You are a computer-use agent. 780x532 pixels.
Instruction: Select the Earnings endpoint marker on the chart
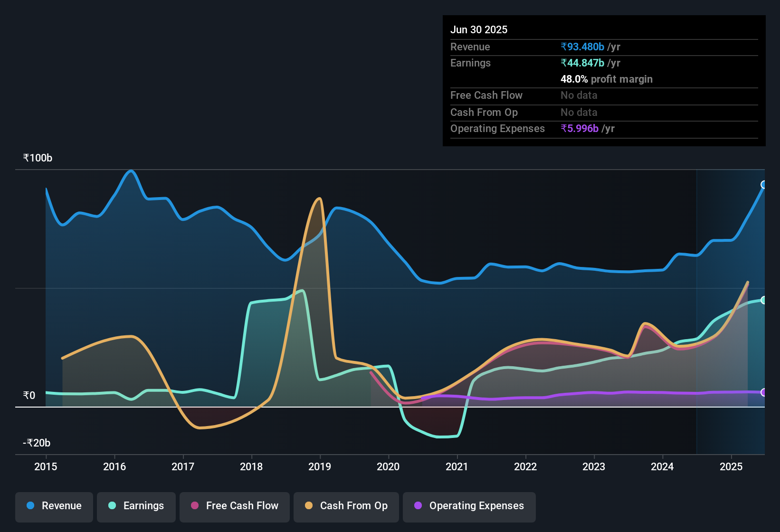click(763, 300)
